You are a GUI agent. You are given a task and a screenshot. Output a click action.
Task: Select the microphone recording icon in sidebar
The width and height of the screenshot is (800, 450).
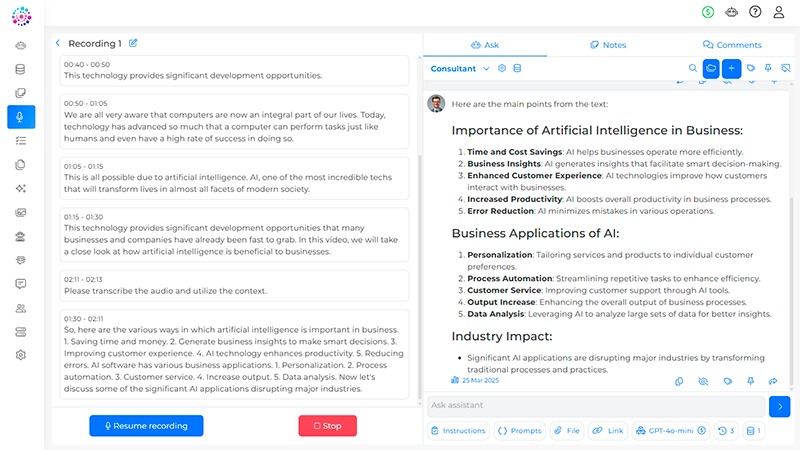click(x=21, y=117)
